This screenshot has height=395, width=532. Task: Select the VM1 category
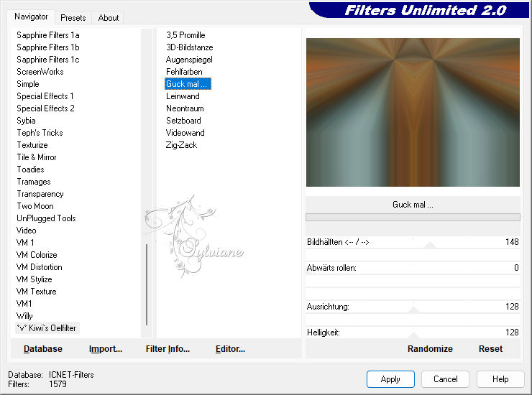[24, 304]
